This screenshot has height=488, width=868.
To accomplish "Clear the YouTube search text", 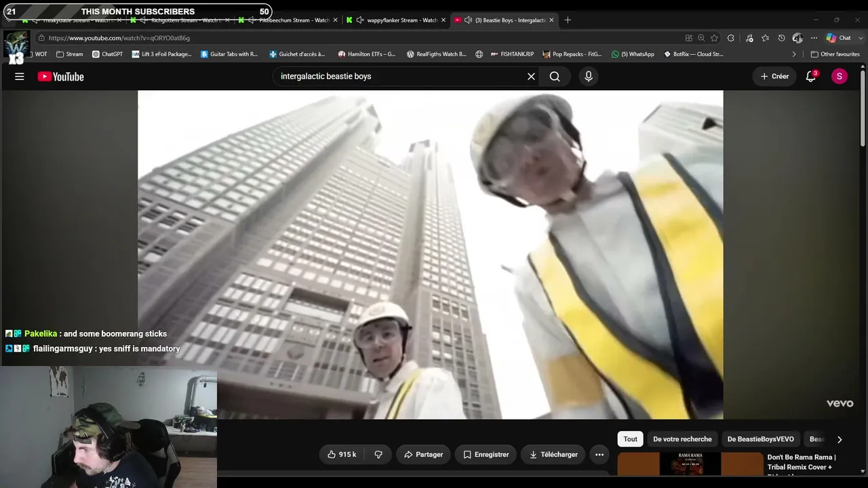I will (531, 77).
